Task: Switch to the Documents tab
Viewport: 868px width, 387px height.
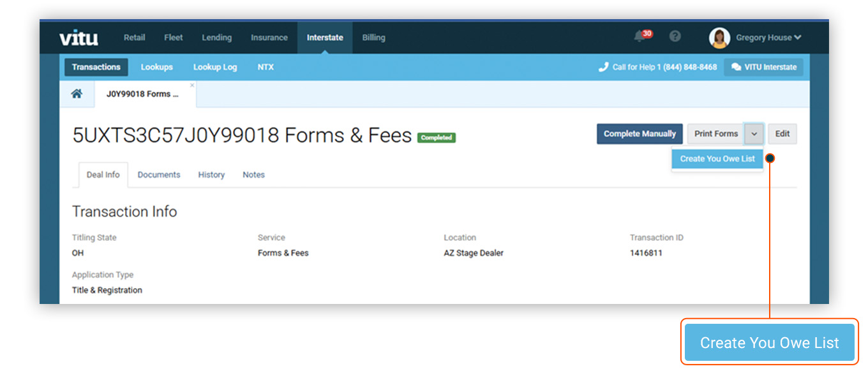Action: (158, 174)
